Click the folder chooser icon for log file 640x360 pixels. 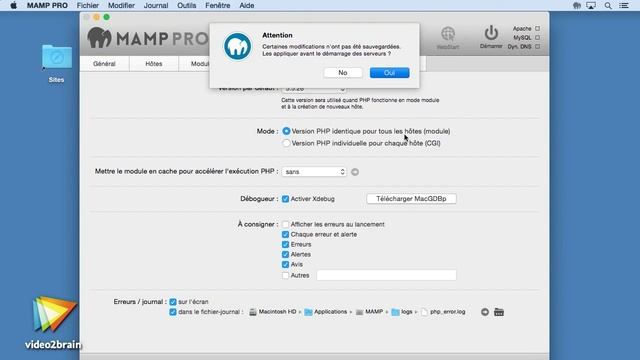tap(499, 312)
